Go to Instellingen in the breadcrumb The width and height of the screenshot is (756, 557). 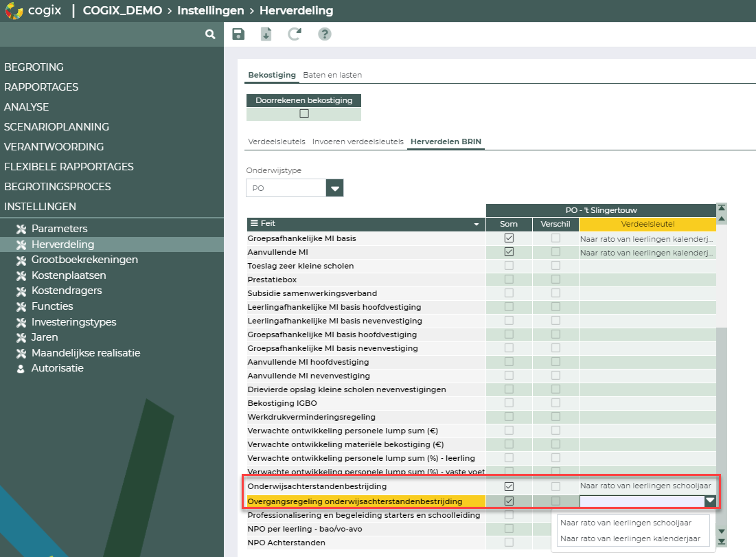coord(211,10)
